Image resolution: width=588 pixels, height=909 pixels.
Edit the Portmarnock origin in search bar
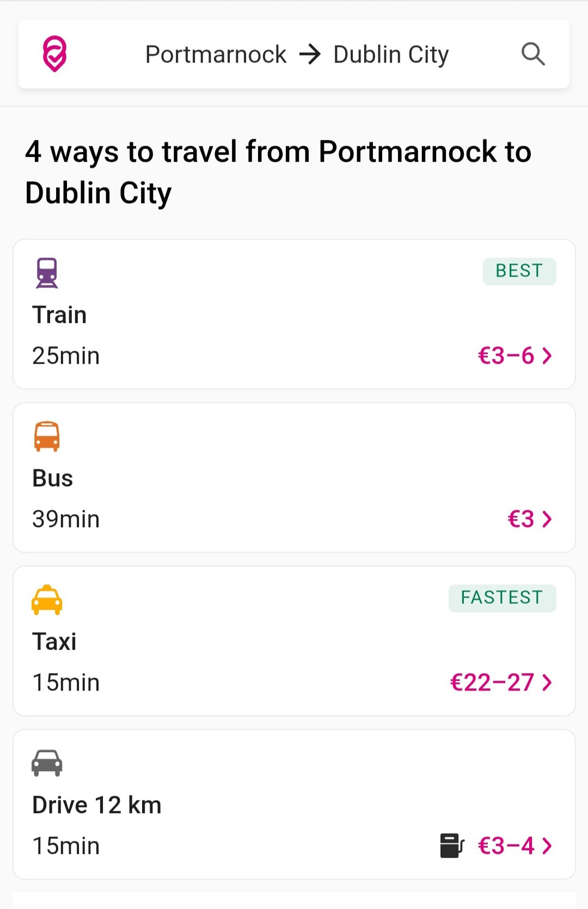point(216,54)
